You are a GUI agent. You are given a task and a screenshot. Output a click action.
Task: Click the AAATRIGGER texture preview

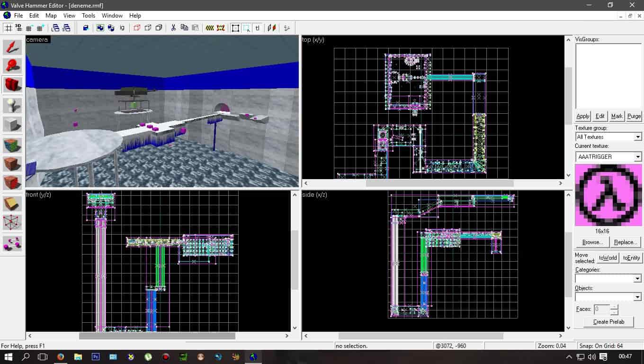click(608, 195)
